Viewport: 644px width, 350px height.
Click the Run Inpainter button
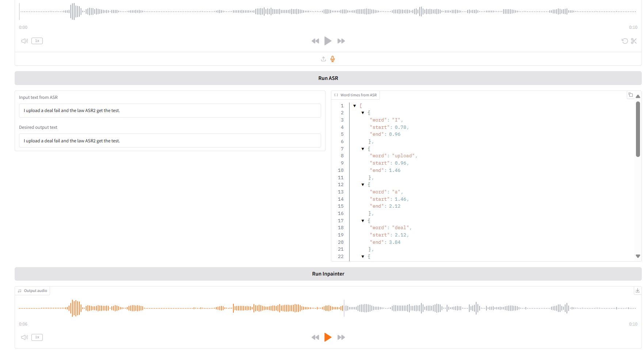coord(328,274)
